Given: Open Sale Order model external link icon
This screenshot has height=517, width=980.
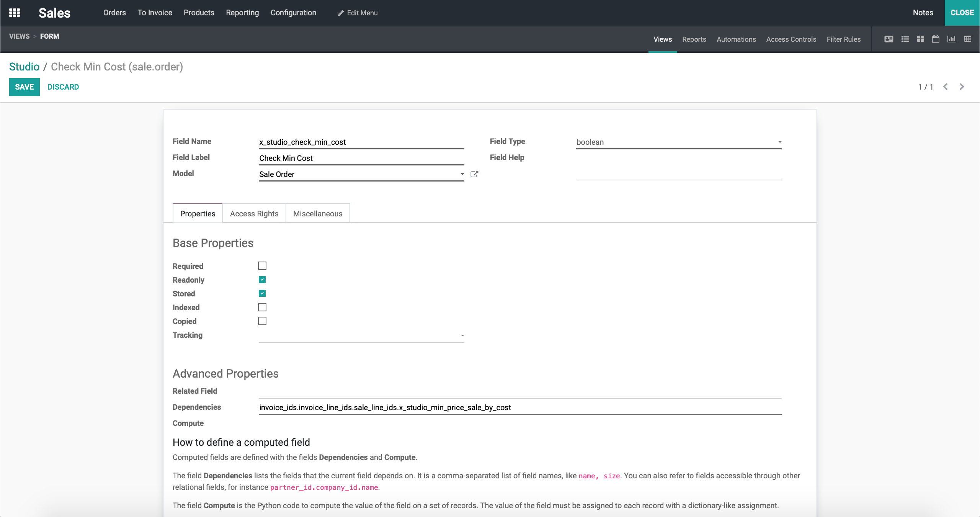Looking at the screenshot, I should [x=474, y=174].
